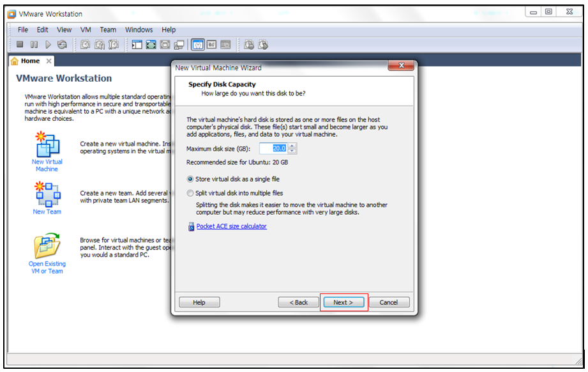
Task: Click the Power On play icon
Action: (x=48, y=45)
